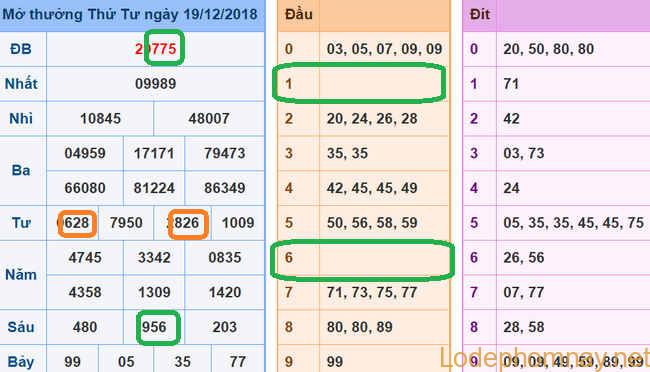The width and height of the screenshot is (650, 372).
Task: Click the Năm prize number 3342
Action: click(x=154, y=258)
